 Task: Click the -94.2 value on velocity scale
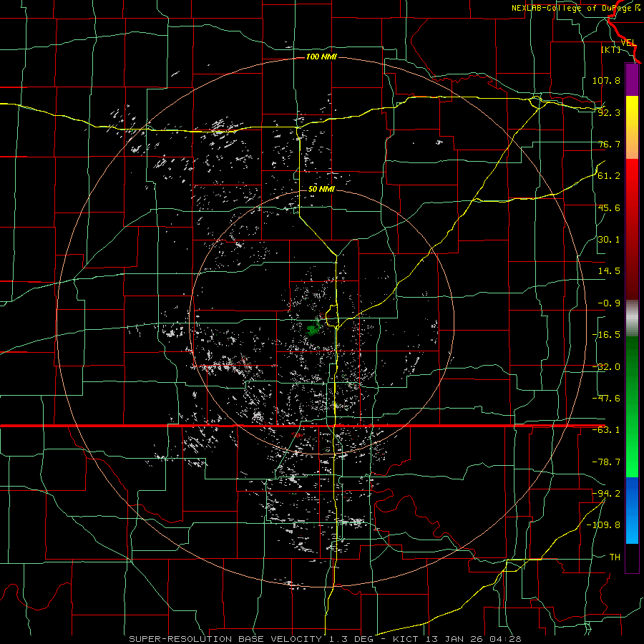pos(606,493)
